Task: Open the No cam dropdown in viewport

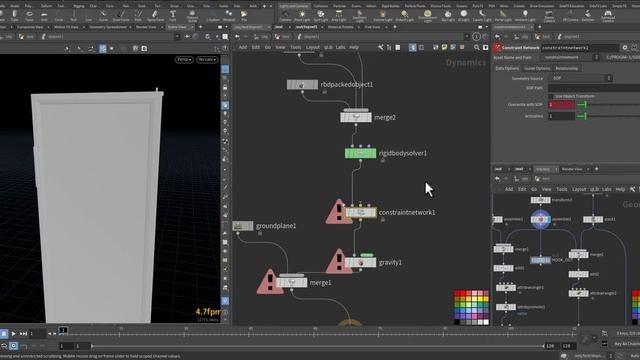Action: pos(207,60)
